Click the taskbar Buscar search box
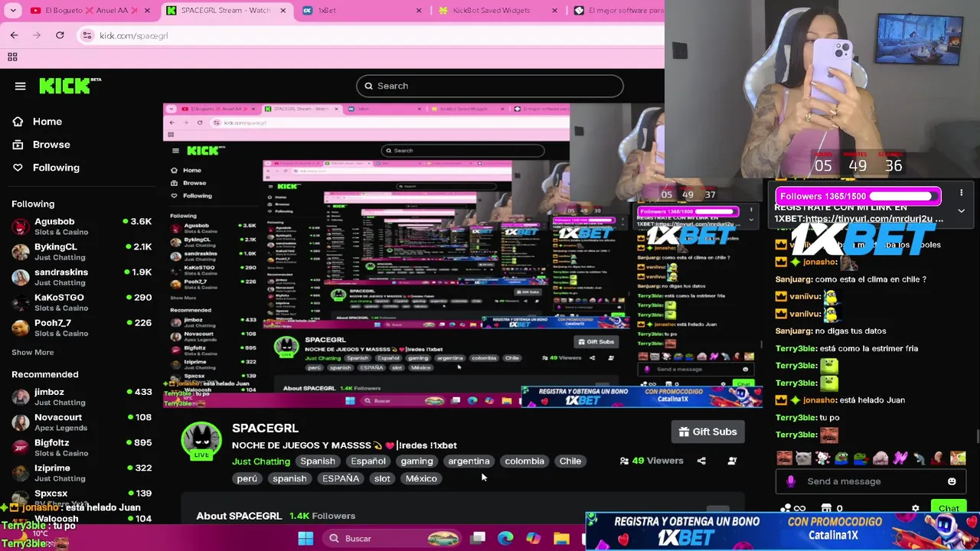 [392, 539]
